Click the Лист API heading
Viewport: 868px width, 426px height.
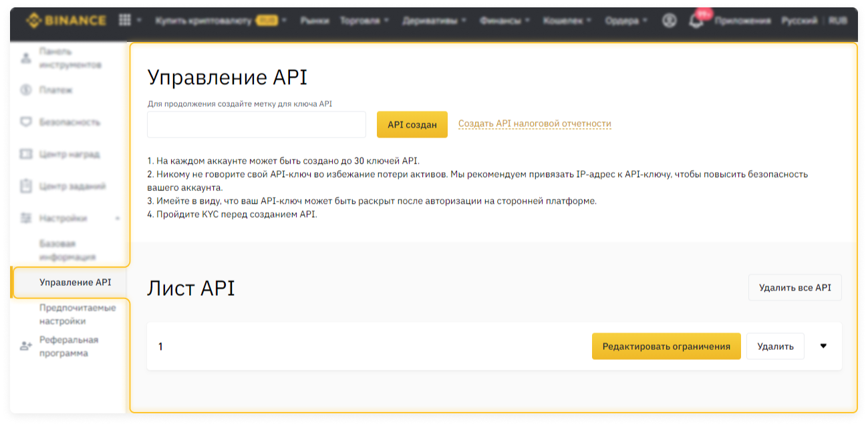click(191, 288)
